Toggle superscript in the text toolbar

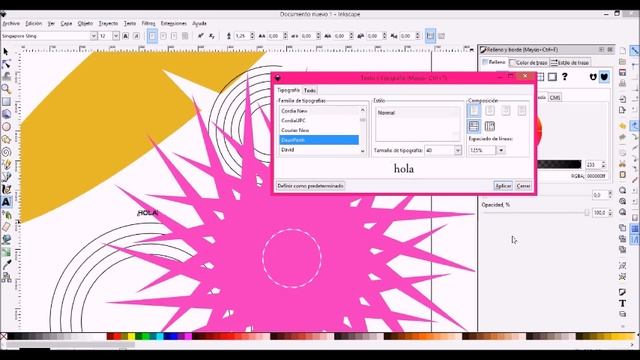point(201,36)
